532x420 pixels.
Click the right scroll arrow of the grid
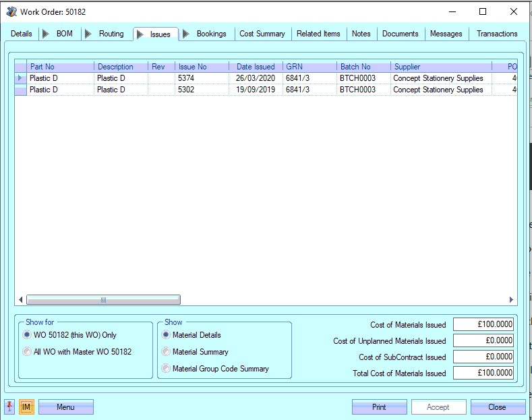[x=511, y=300]
